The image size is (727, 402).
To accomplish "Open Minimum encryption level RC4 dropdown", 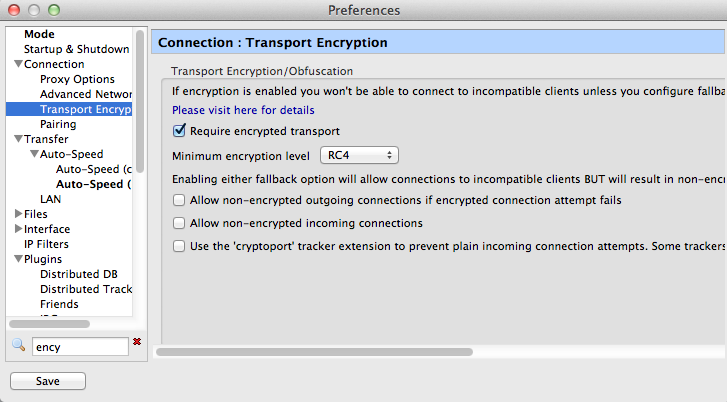I will (359, 155).
